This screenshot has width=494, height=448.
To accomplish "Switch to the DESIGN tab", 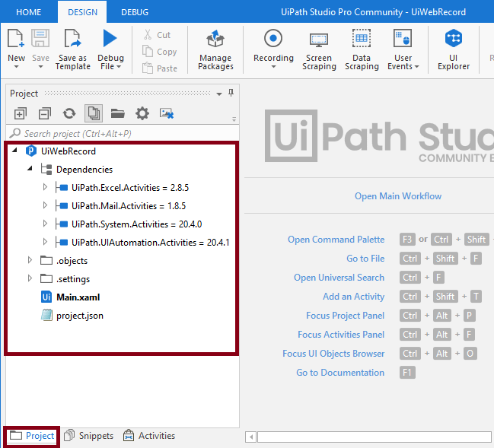I will pyautogui.click(x=82, y=12).
